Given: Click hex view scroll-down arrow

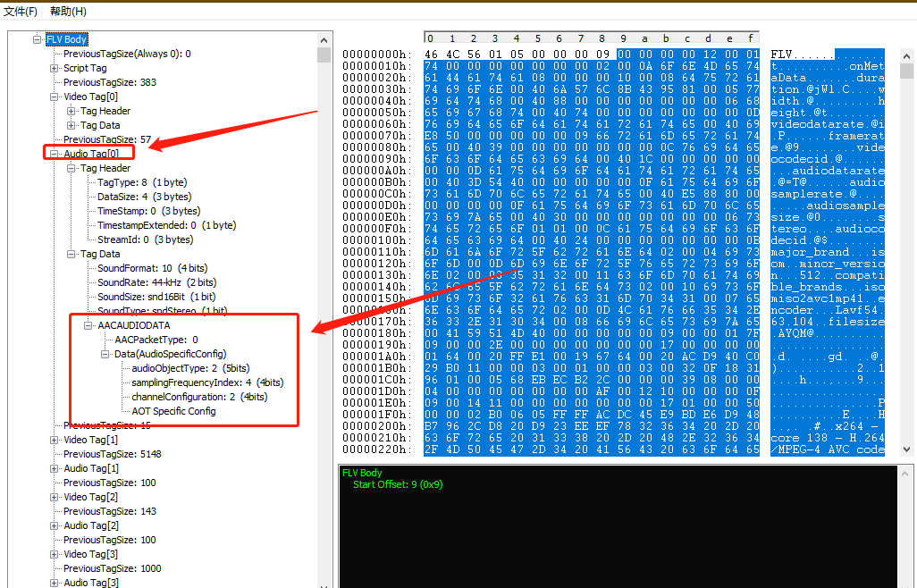Looking at the screenshot, I should 906,449.
